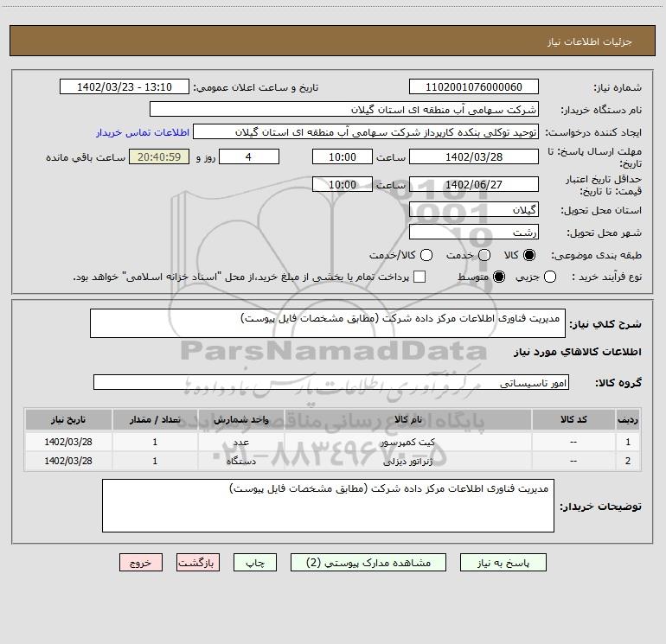The width and height of the screenshot is (666, 644).
Task: Tick the اسناد خزانه اسلامی payment checkbox
Action: click(419, 277)
